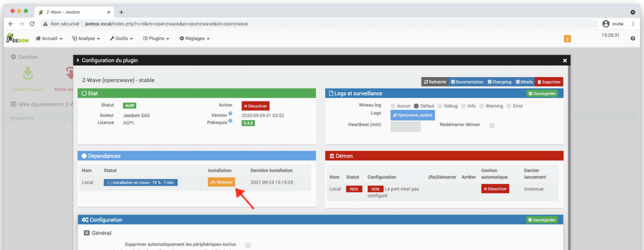This screenshot has width=644, height=250.
Task: Open the Outils dropdown menu
Action: (121, 39)
